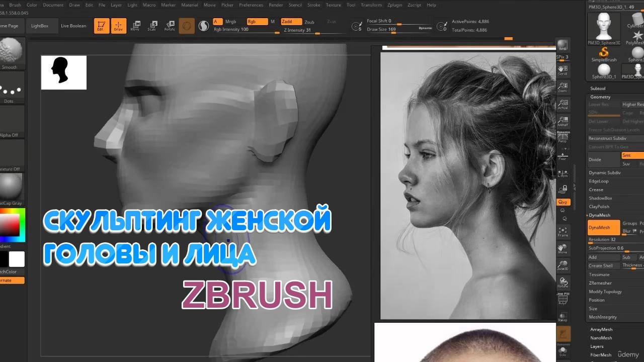Expand the Dynamic Subdiv section
This screenshot has height=362, width=644.
tap(605, 172)
